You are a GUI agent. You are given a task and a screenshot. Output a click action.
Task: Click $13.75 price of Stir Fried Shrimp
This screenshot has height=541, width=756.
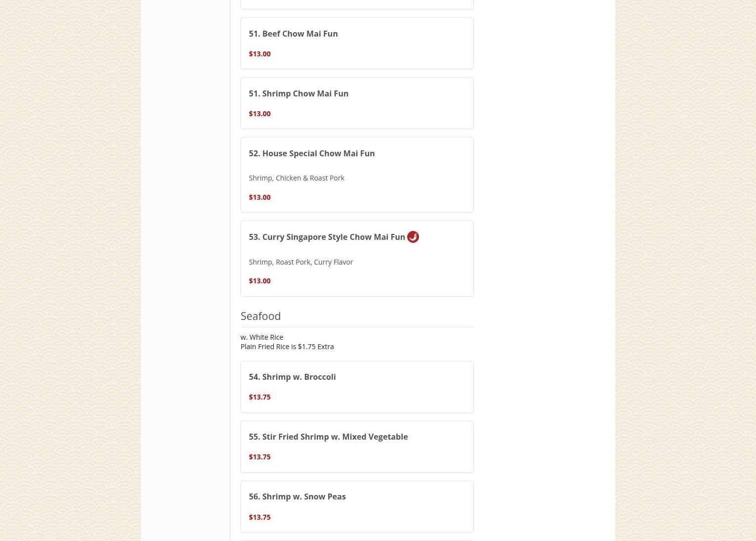click(x=259, y=456)
